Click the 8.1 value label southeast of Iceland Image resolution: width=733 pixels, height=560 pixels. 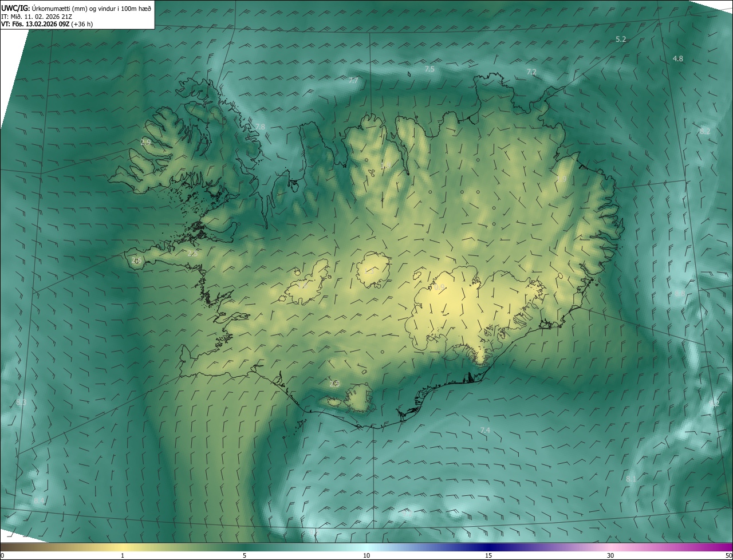pos(631,479)
